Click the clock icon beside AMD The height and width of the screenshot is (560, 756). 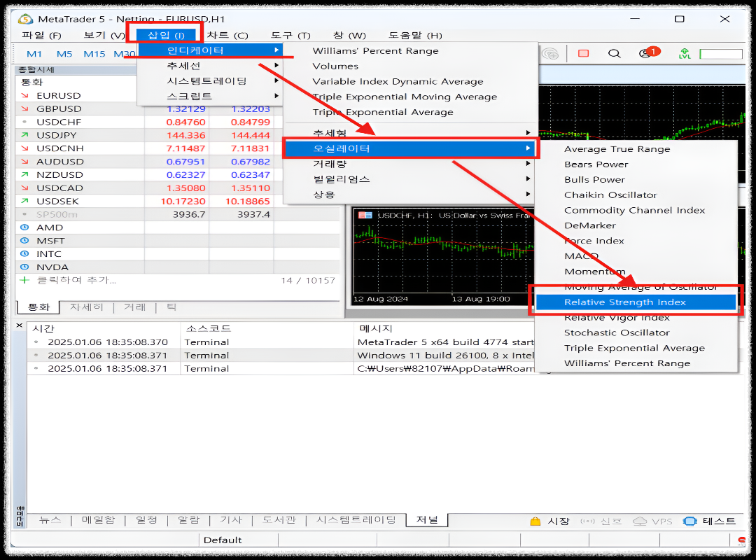tap(24, 227)
